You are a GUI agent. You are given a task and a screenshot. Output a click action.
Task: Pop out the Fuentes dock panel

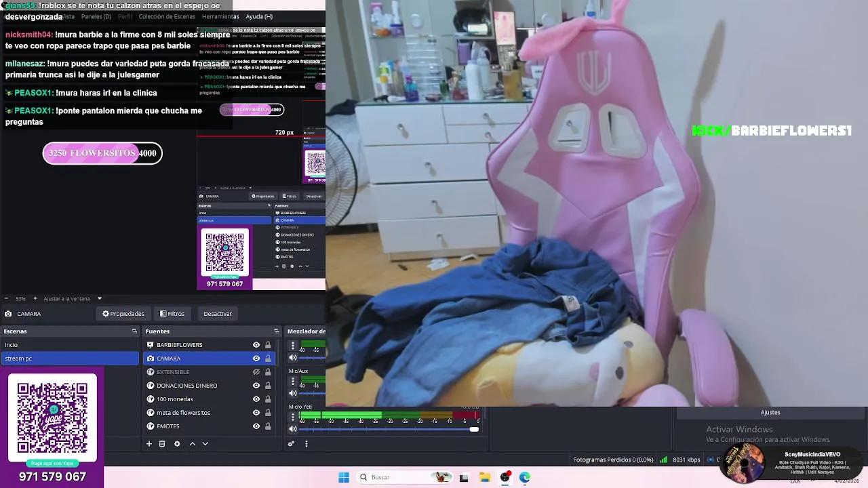pos(276,331)
